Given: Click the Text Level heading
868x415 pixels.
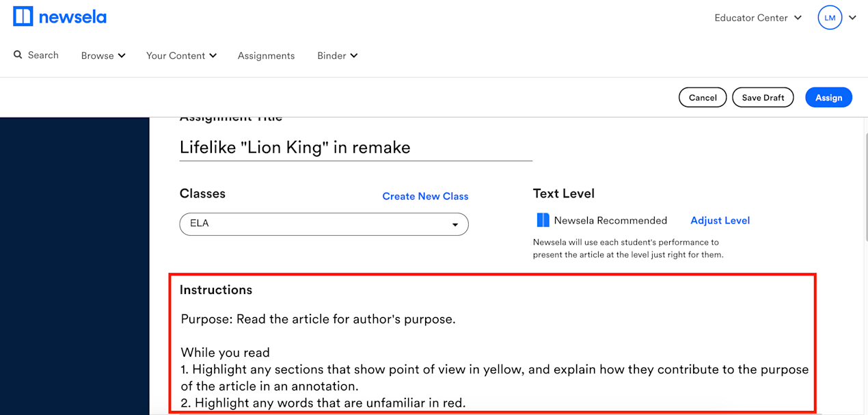Looking at the screenshot, I should tap(564, 193).
